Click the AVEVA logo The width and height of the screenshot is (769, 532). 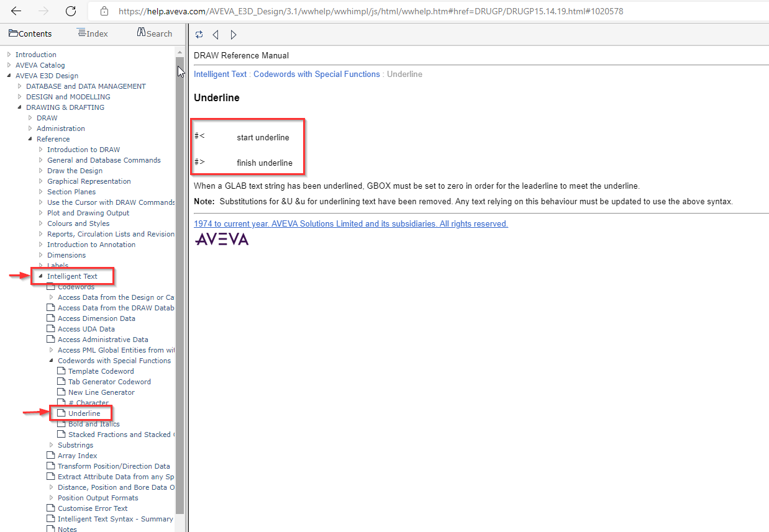222,239
